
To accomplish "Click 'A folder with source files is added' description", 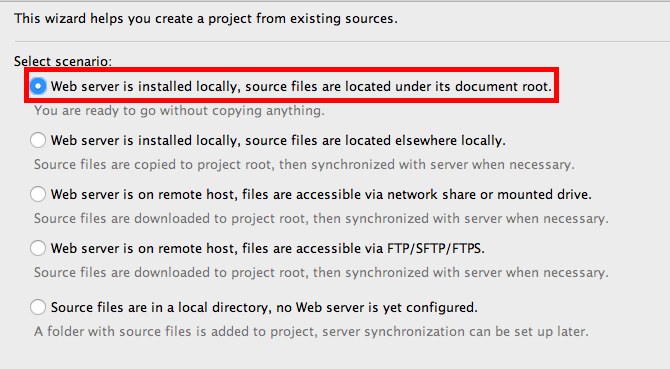I will pos(311,332).
